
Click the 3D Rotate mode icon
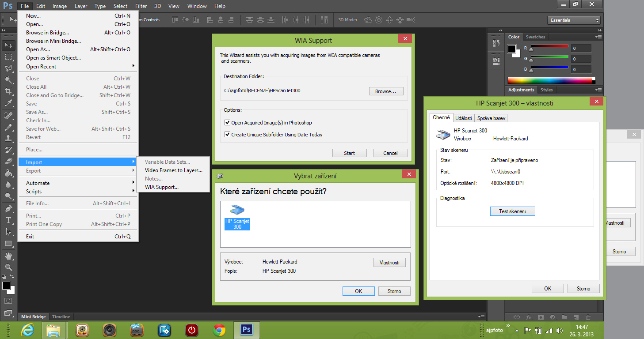coord(368,20)
